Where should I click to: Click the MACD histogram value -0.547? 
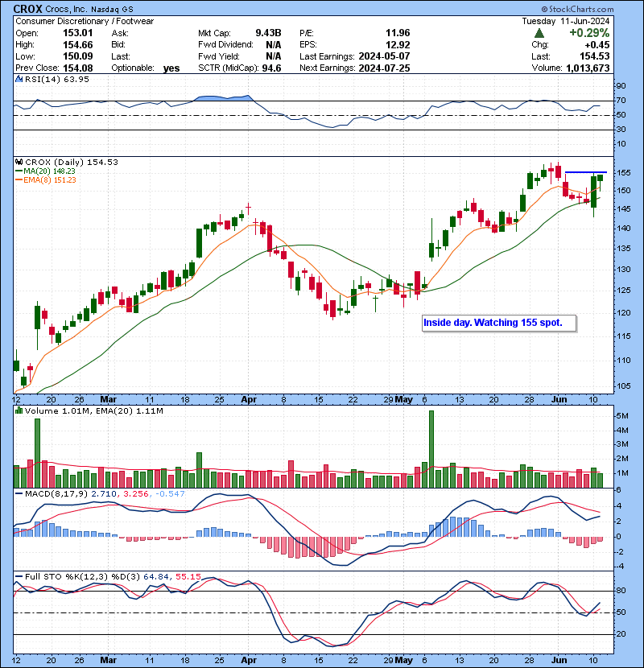[x=170, y=494]
